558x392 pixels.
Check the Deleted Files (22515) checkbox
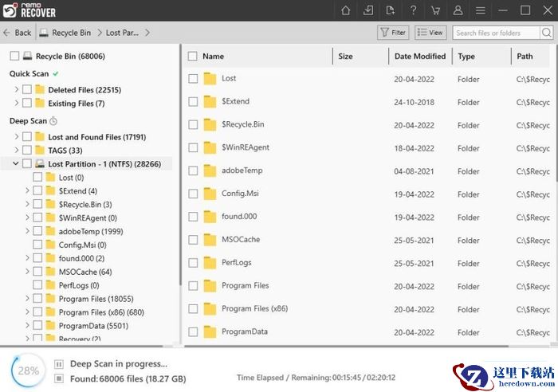(x=27, y=89)
